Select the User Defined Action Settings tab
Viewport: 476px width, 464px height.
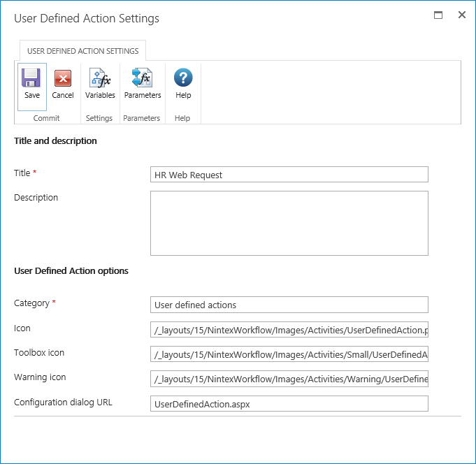(82, 51)
